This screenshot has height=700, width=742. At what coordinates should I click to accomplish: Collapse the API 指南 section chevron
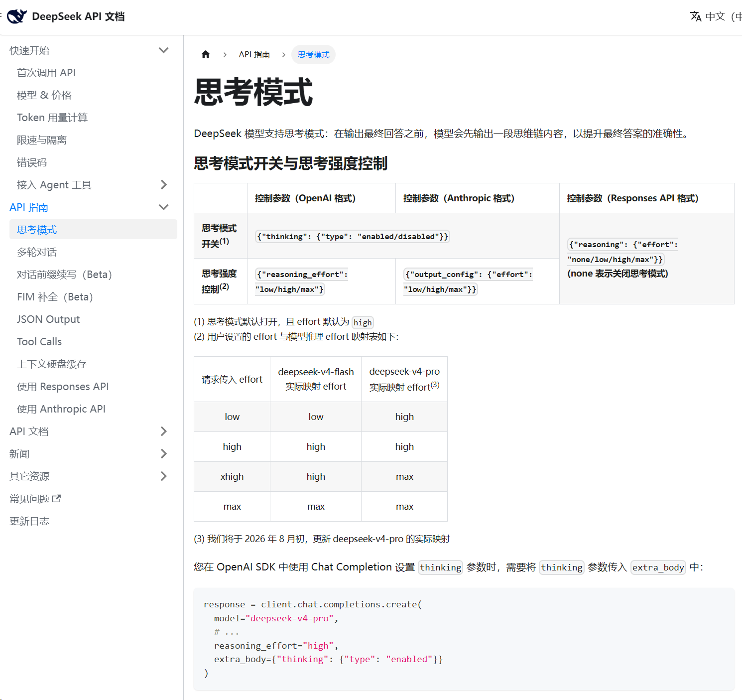click(x=163, y=207)
